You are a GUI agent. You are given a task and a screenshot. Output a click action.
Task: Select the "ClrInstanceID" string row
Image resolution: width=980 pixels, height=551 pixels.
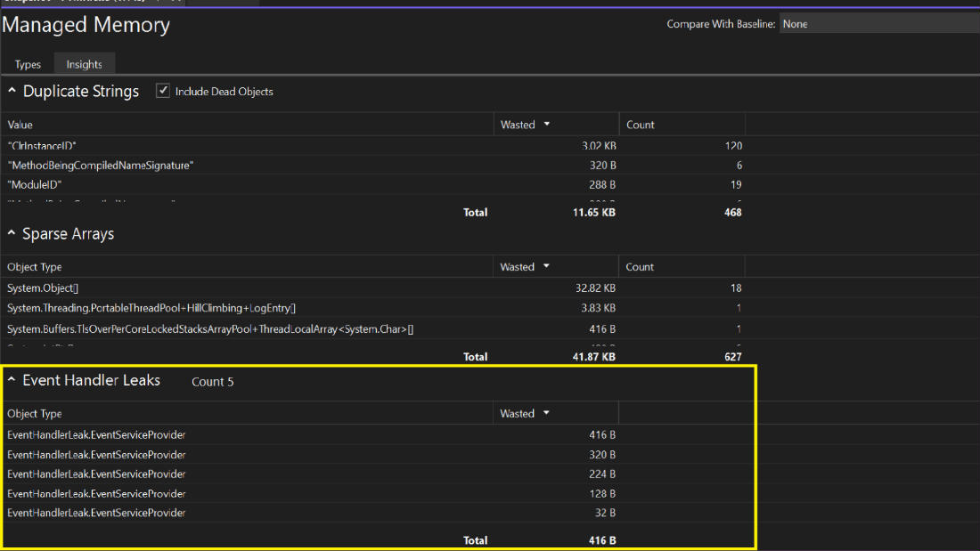point(374,146)
